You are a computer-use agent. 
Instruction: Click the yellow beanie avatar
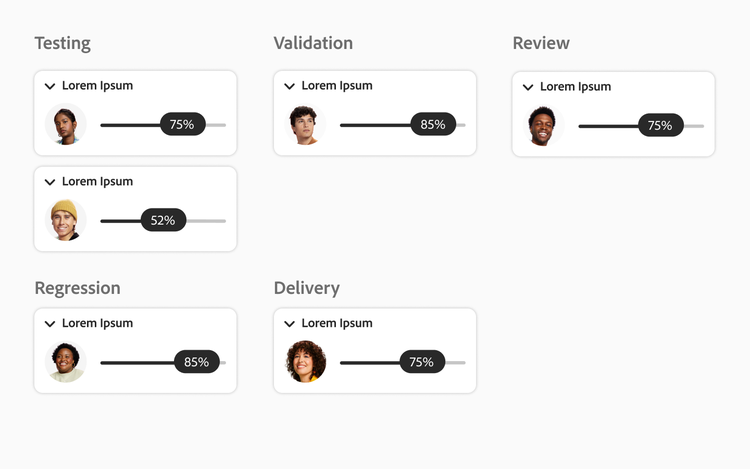tap(66, 220)
